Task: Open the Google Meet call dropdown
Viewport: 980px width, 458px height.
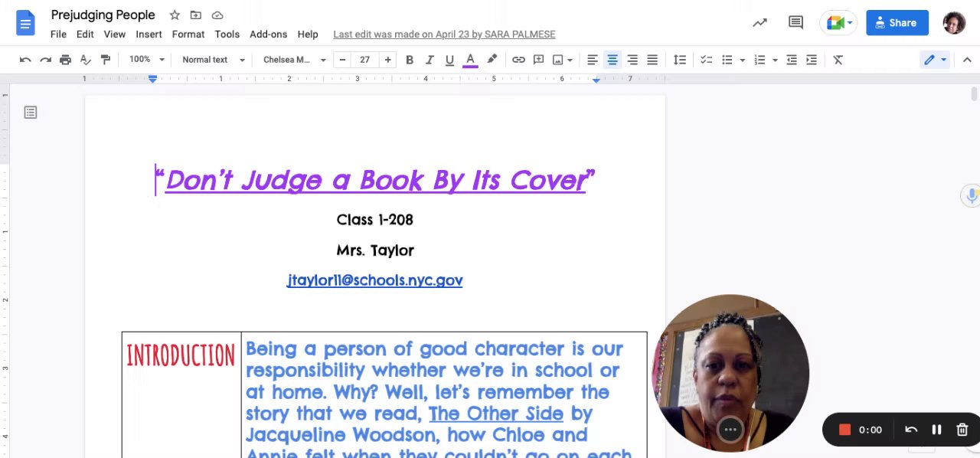Action: click(x=838, y=23)
